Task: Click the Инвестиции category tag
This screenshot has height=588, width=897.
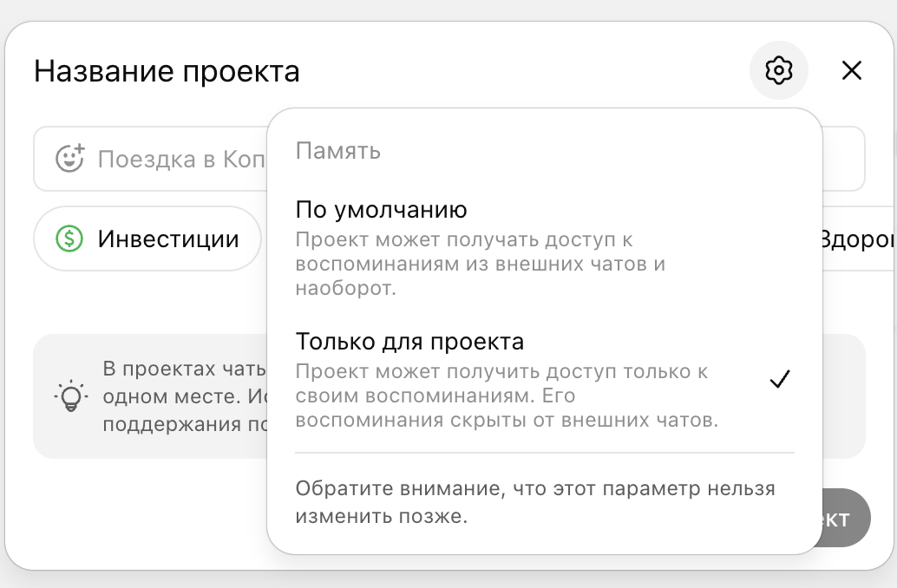Action: [x=147, y=238]
